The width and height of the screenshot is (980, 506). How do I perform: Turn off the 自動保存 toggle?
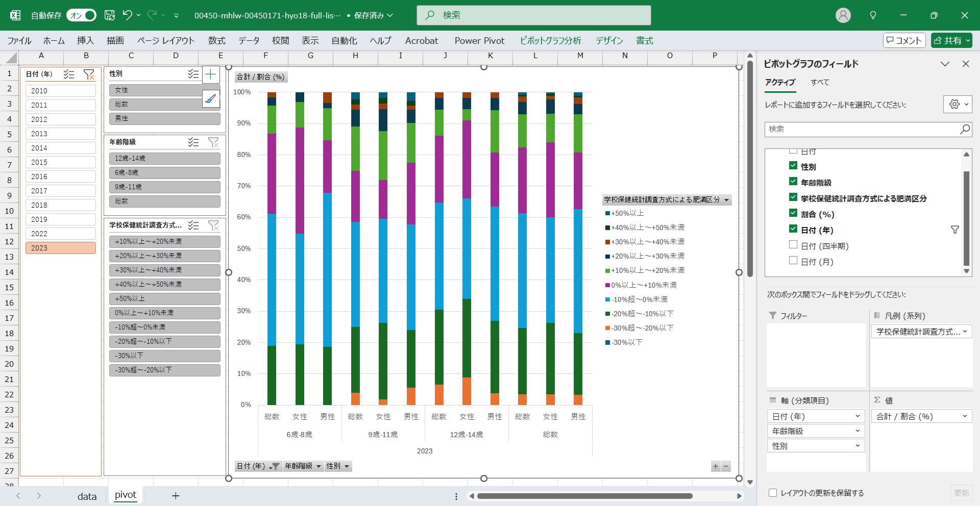tap(82, 15)
